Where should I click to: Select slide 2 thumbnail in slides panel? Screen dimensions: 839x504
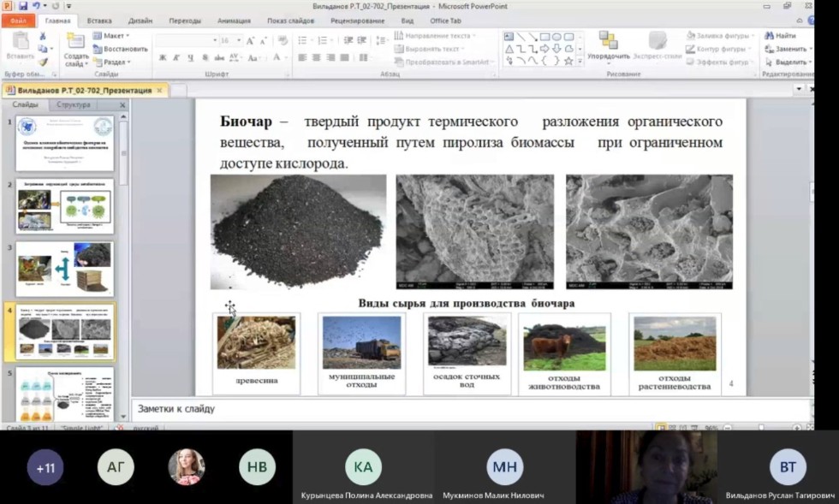click(x=64, y=206)
